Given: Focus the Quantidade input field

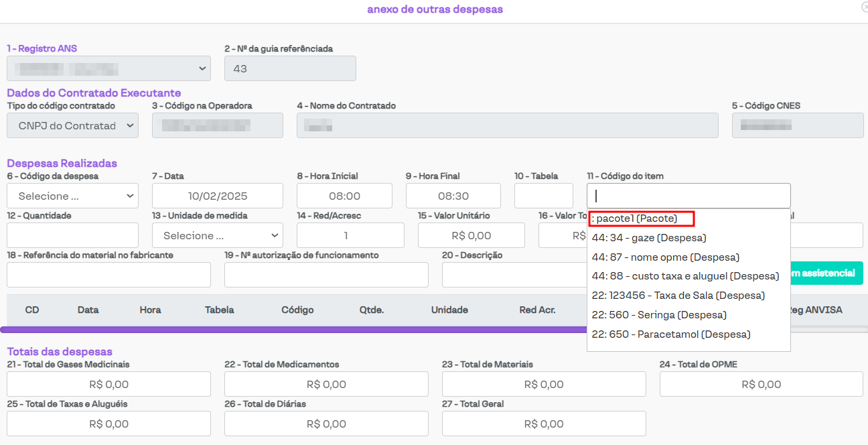Looking at the screenshot, I should click(x=72, y=235).
